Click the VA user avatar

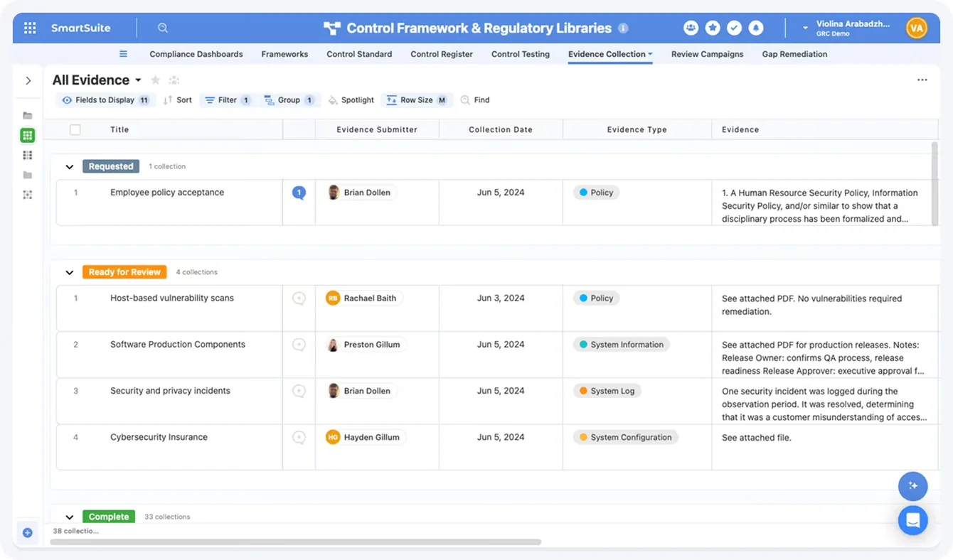tap(916, 28)
